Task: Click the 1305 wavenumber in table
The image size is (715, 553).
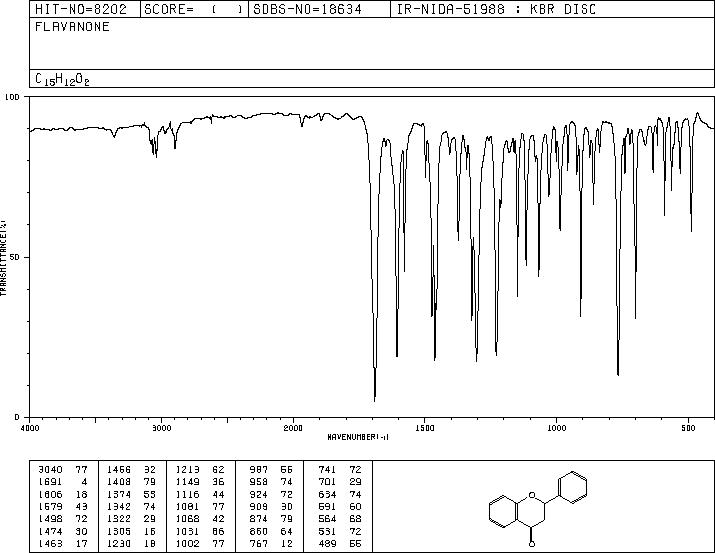Action: (x=119, y=532)
